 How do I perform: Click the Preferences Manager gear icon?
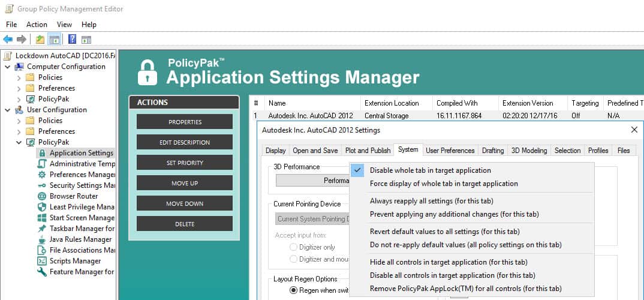pos(42,174)
